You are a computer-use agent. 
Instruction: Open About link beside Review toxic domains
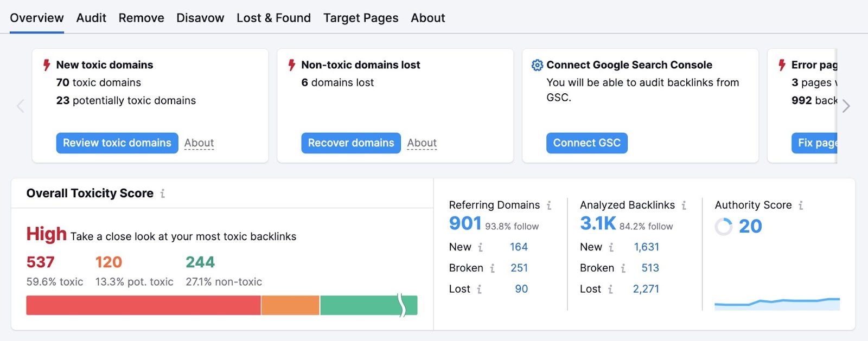pos(199,143)
